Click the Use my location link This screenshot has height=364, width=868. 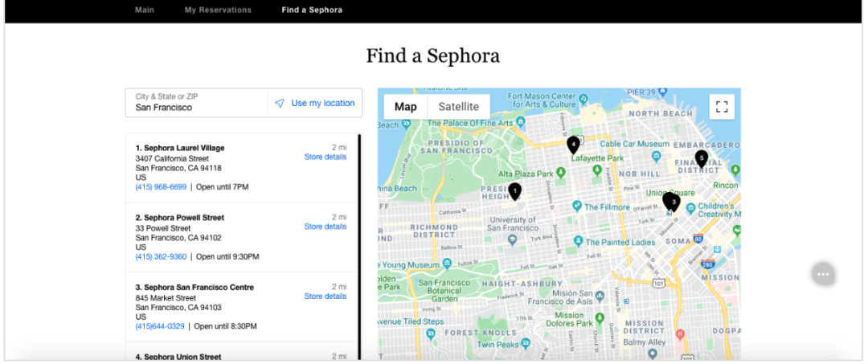[323, 103]
